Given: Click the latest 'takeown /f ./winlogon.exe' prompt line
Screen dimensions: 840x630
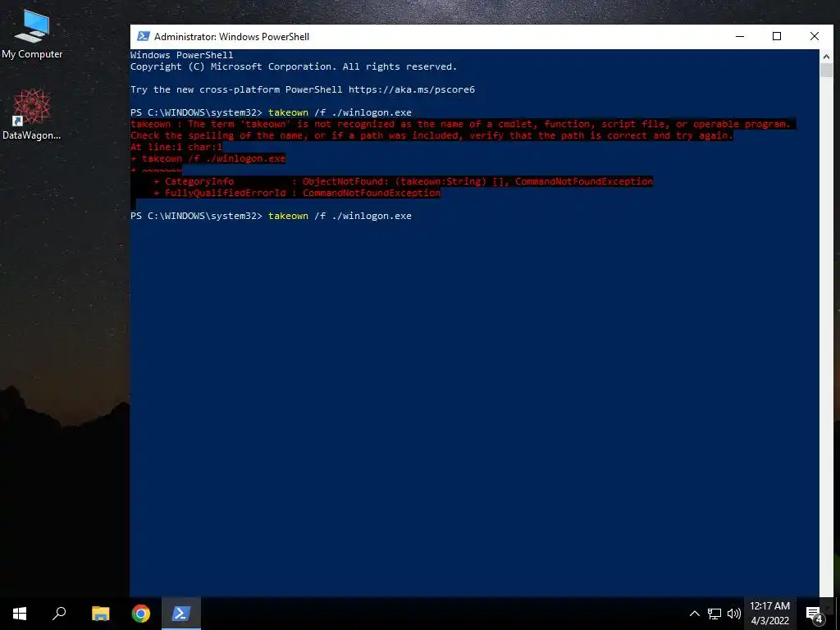Looking at the screenshot, I should (271, 216).
